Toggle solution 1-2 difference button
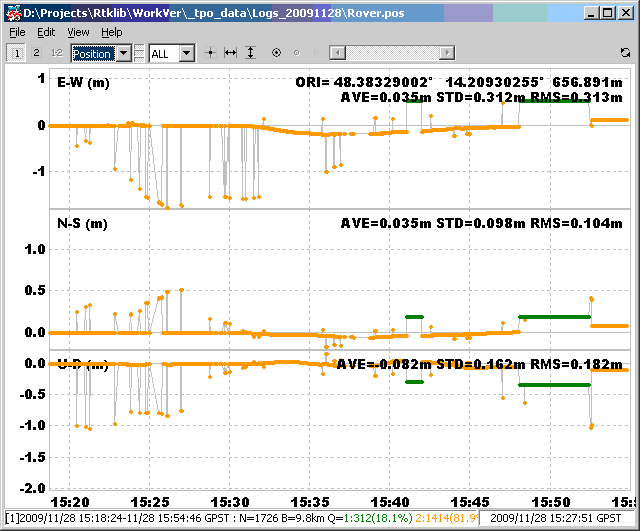 click(56, 52)
